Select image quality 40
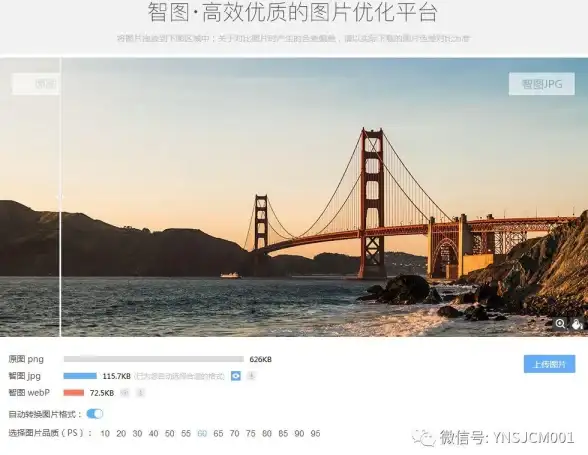 [153, 434]
